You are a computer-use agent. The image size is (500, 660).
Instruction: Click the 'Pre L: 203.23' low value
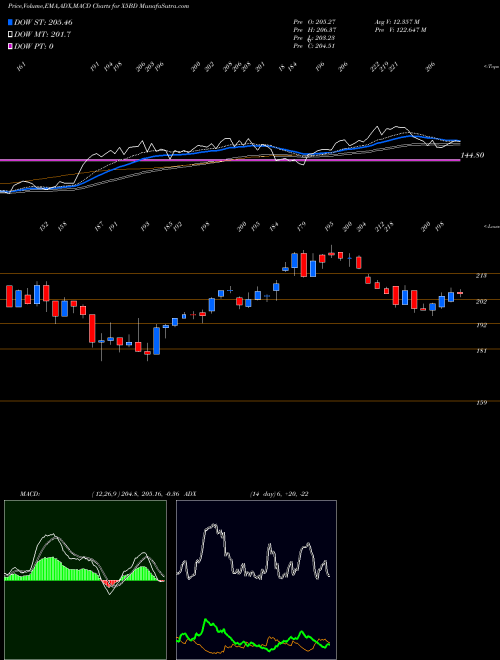click(314, 38)
